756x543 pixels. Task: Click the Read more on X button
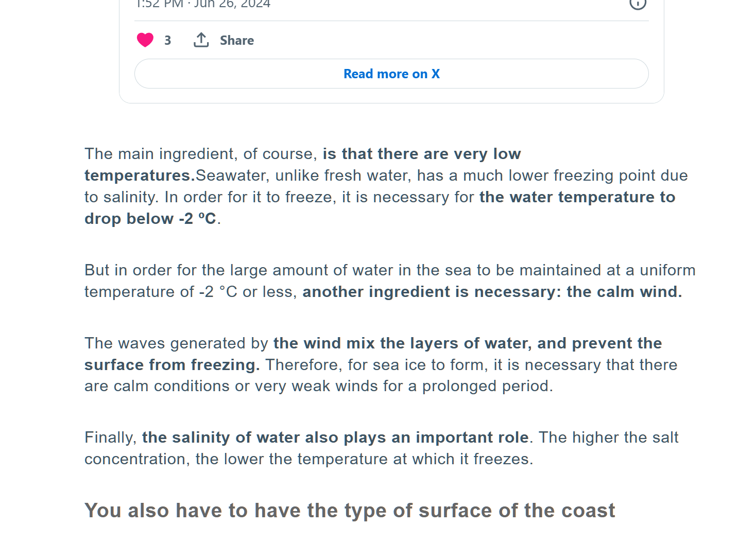(391, 74)
